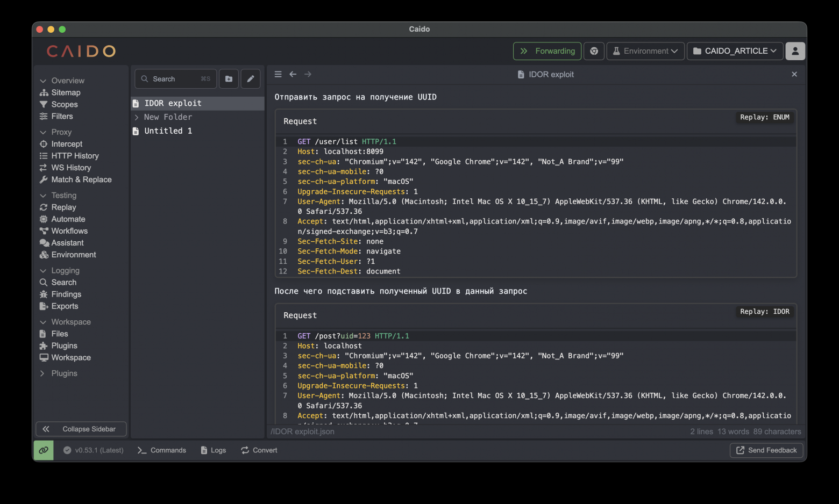
Task: Go back with the left arrow icon
Action: (x=293, y=74)
